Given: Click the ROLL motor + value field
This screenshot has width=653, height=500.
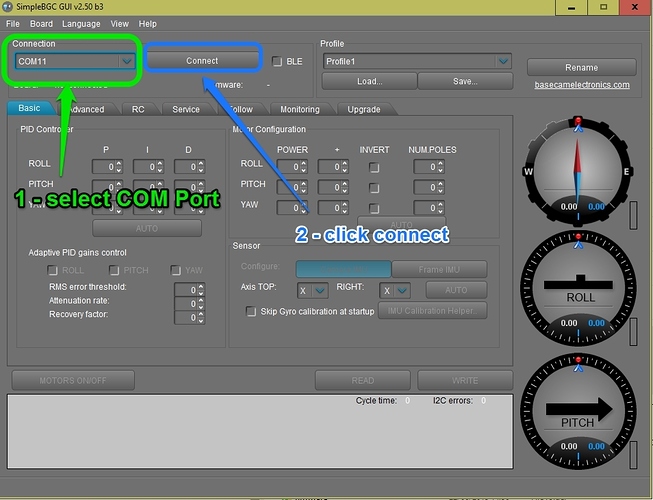Looking at the screenshot, I should (333, 167).
